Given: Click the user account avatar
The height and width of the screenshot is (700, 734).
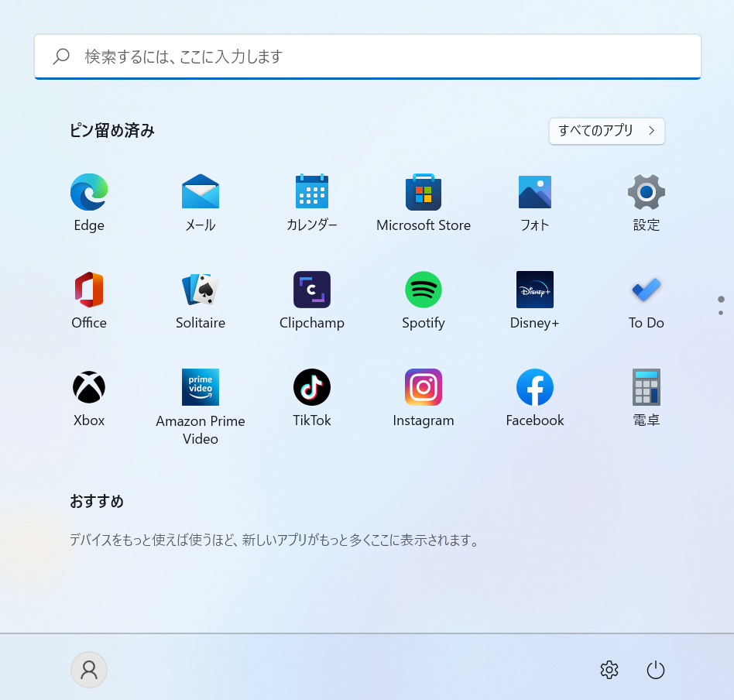Looking at the screenshot, I should (x=89, y=670).
